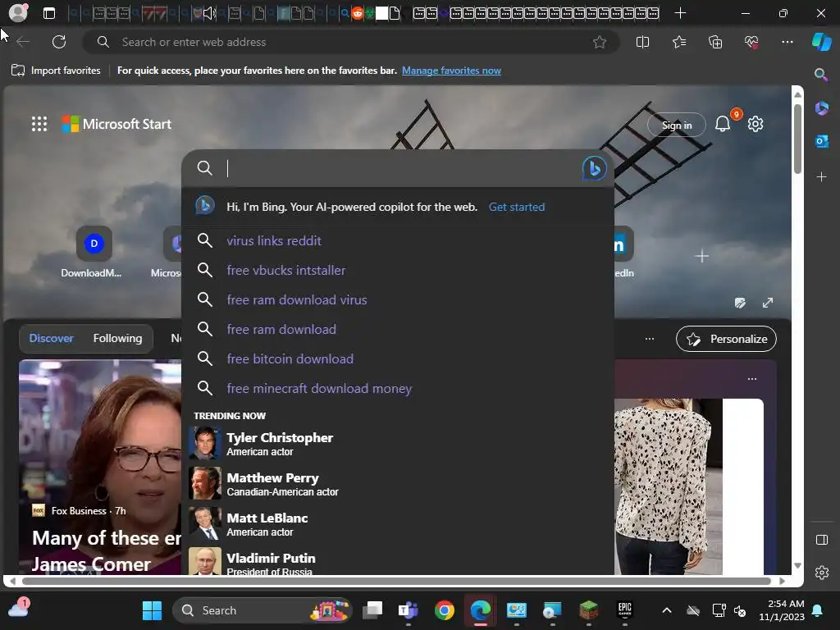
Task: Open the DownloadM... quick link tile
Action: (94, 253)
